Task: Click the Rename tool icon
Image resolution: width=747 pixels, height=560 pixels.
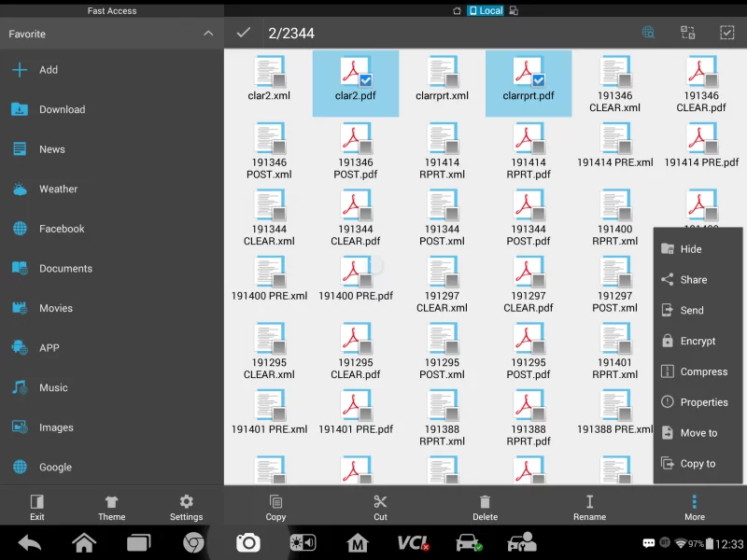Action: [589, 502]
